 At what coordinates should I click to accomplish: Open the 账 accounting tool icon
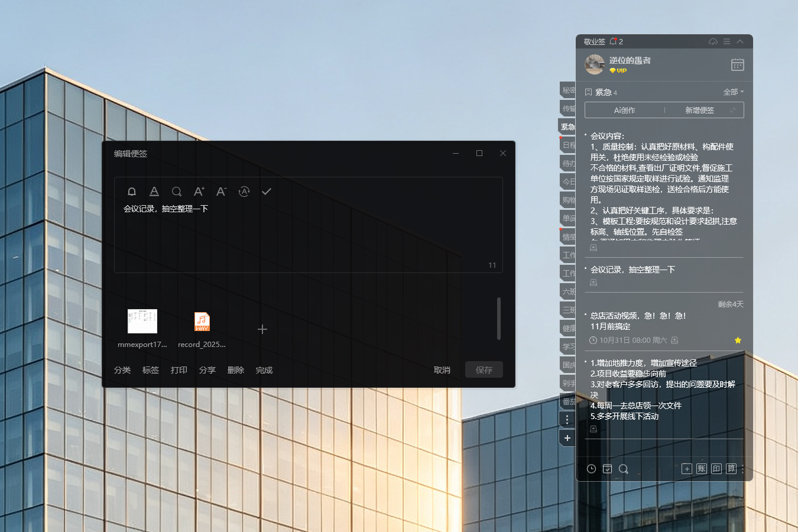[702, 469]
